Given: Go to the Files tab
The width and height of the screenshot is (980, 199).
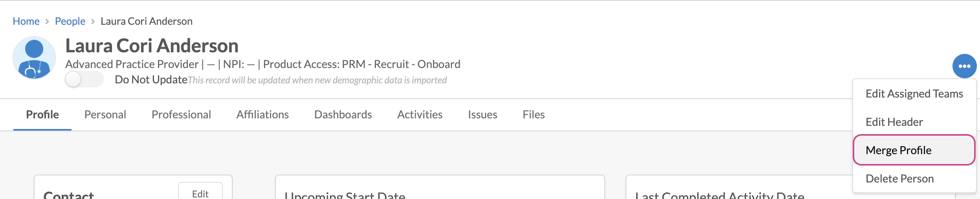Looking at the screenshot, I should click(533, 114).
